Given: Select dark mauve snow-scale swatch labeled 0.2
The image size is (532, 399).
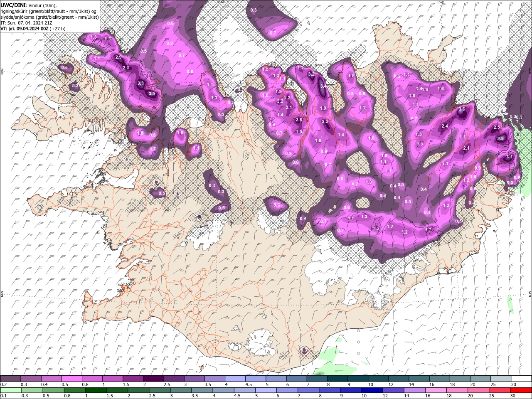Looking at the screenshot, I should [10, 379].
